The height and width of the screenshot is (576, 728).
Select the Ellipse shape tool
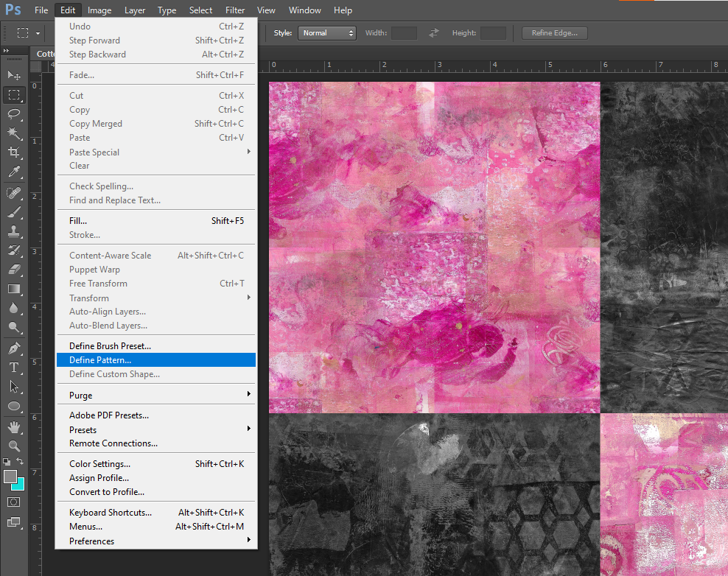[x=14, y=406]
